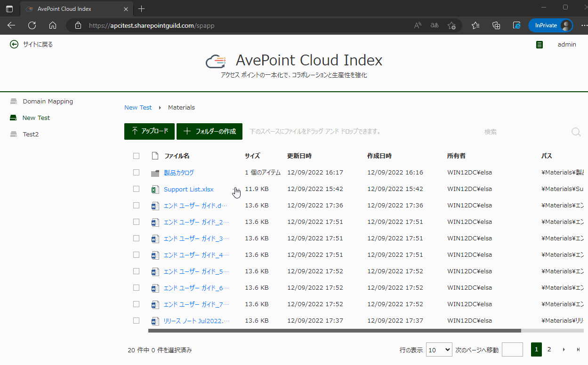Open the 製品カタログ folder link
Screen dimensions: 588x365
pos(179,173)
